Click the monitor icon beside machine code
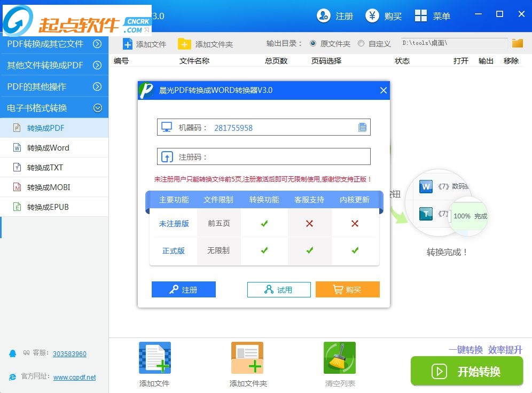The image size is (532, 393). (167, 127)
